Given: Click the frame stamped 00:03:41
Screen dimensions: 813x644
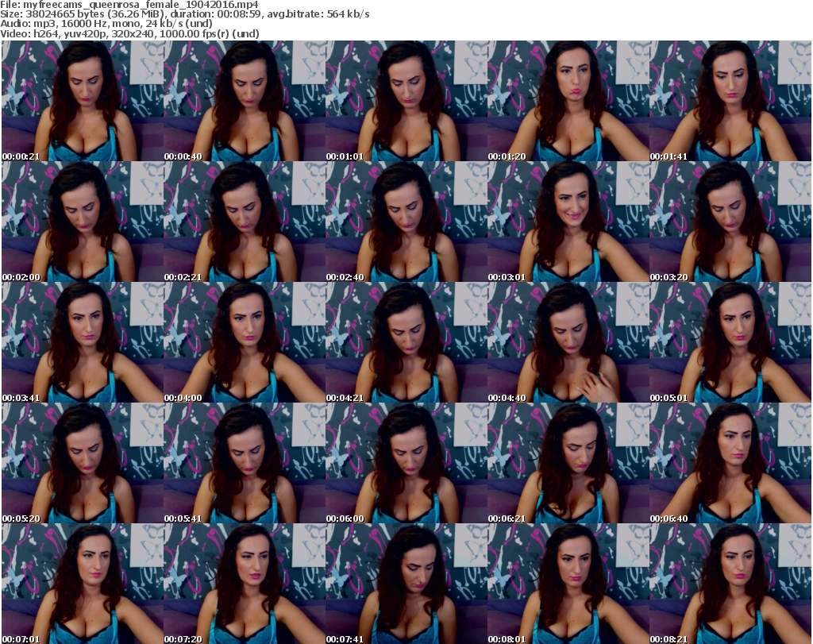Looking at the screenshot, I should (x=83, y=342).
